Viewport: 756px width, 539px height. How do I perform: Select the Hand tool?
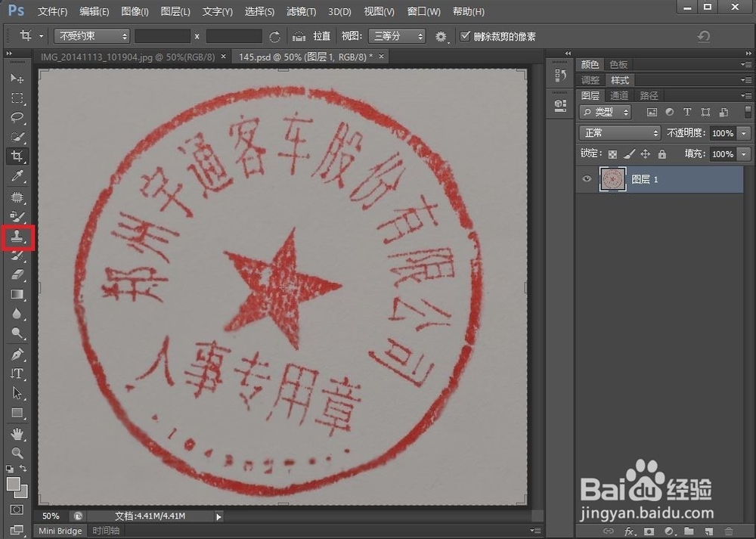(17, 434)
